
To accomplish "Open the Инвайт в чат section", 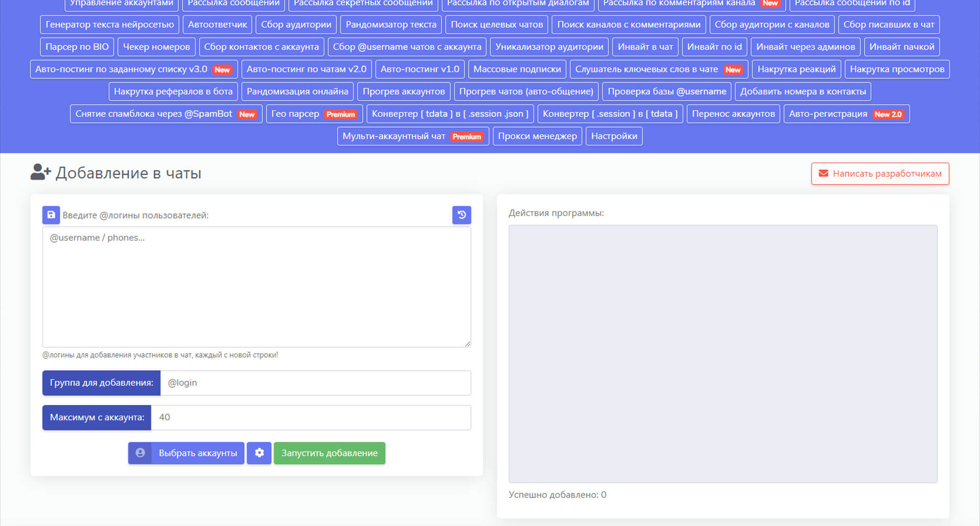I will click(645, 47).
